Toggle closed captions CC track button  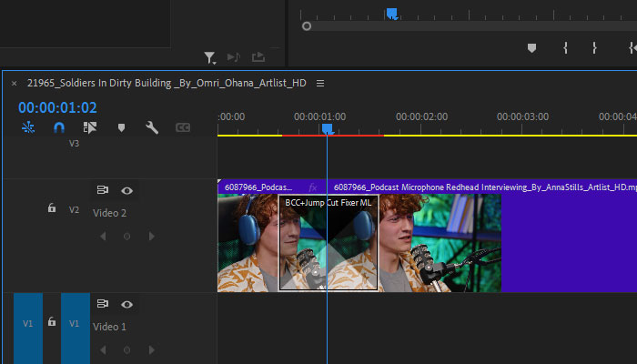click(x=183, y=127)
